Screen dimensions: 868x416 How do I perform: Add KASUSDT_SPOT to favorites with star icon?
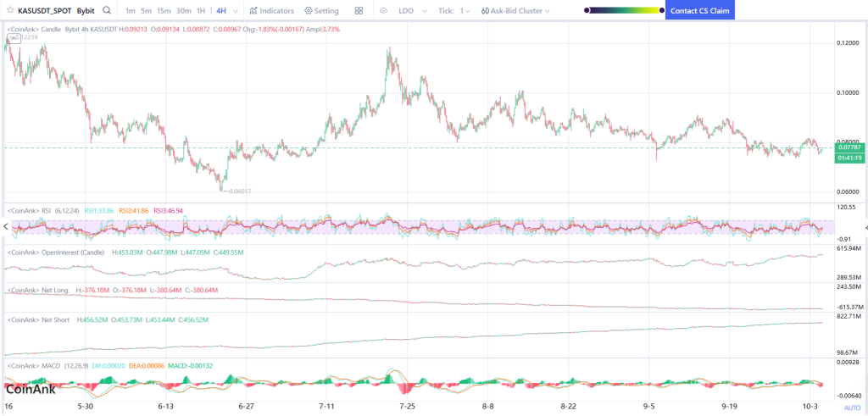10,10
